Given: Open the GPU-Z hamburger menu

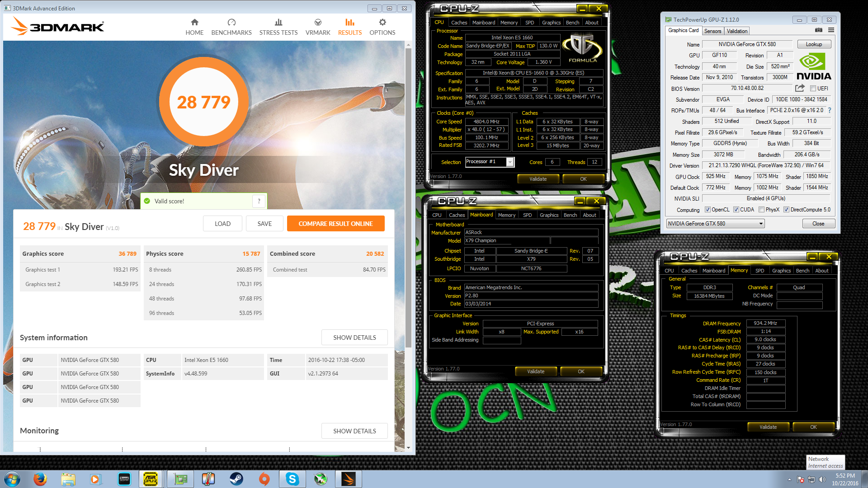Looking at the screenshot, I should pyautogui.click(x=831, y=30).
